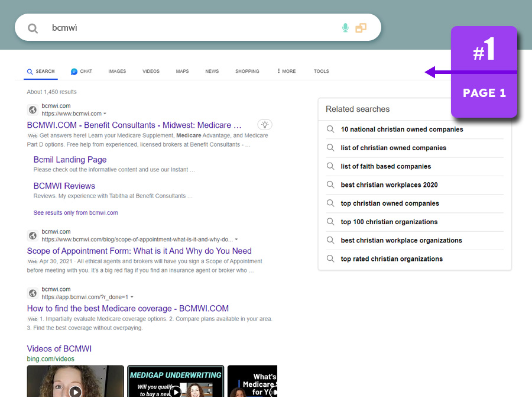Open the Images tab
This screenshot has width=532, height=414.
click(117, 71)
